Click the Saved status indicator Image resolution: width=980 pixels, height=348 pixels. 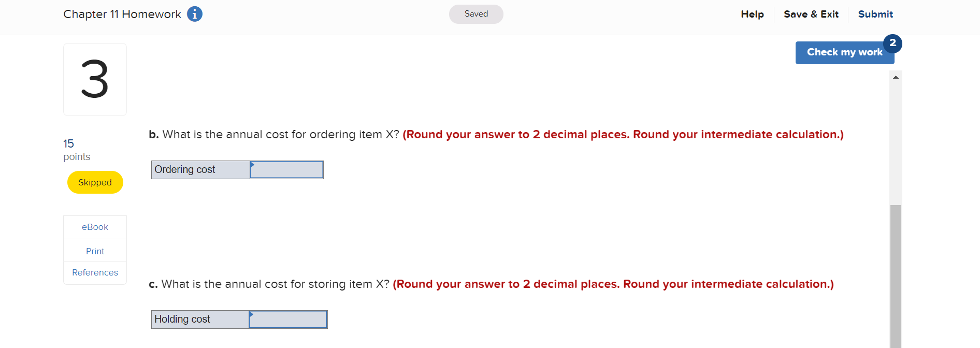pos(475,14)
